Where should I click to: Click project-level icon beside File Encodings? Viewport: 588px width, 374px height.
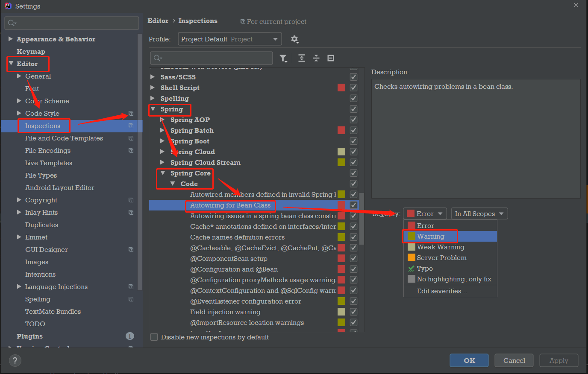pos(131,151)
